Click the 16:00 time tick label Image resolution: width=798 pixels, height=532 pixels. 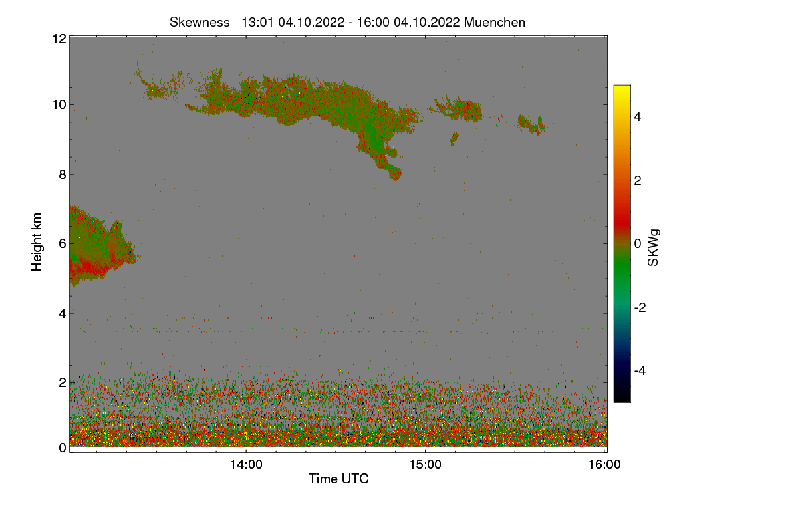[604, 465]
